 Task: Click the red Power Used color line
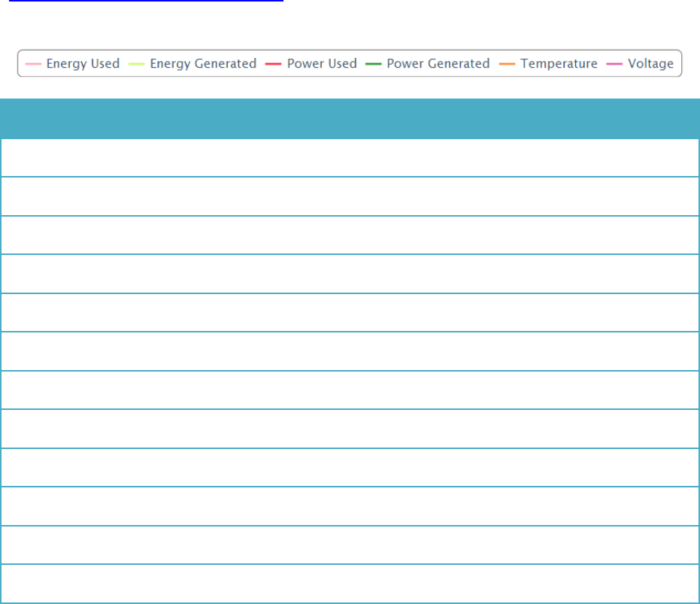[273, 64]
